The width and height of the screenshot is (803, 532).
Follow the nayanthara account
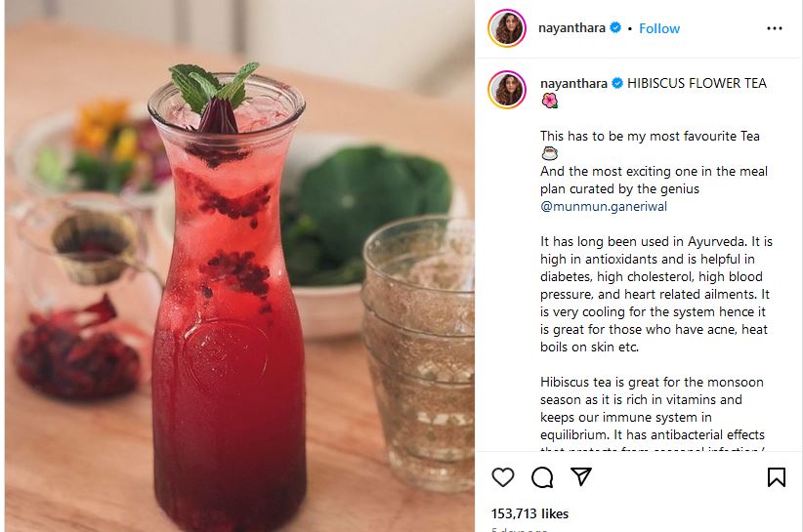pos(659,28)
